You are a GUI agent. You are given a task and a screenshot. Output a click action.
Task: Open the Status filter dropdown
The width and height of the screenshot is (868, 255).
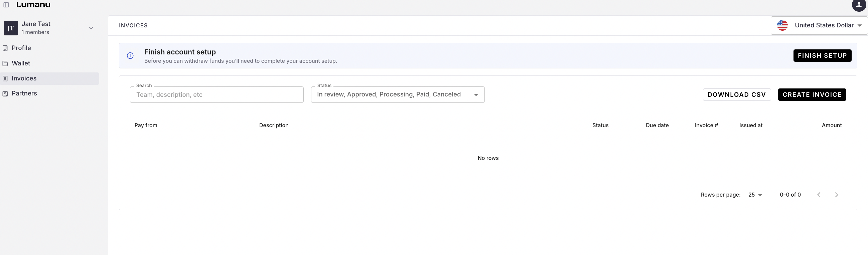(x=397, y=95)
